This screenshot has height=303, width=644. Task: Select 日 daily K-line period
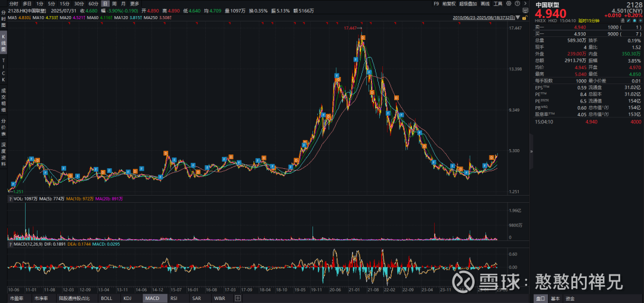(x=105, y=4)
